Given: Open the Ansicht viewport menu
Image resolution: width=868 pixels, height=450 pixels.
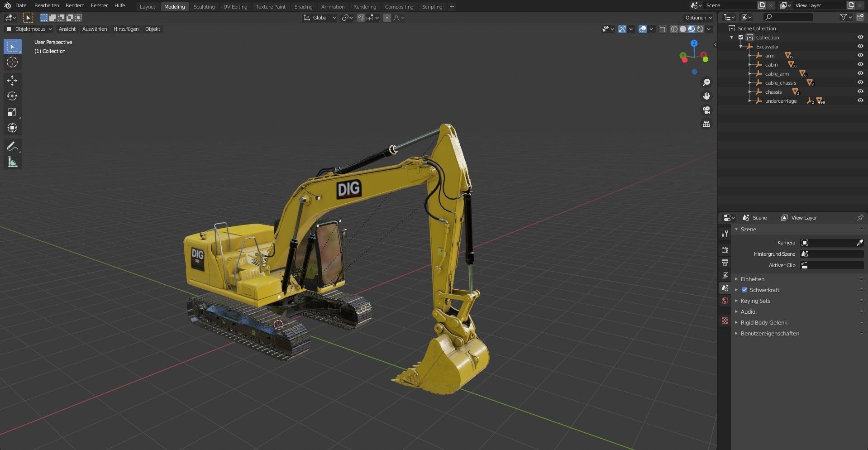Looking at the screenshot, I should pos(67,29).
